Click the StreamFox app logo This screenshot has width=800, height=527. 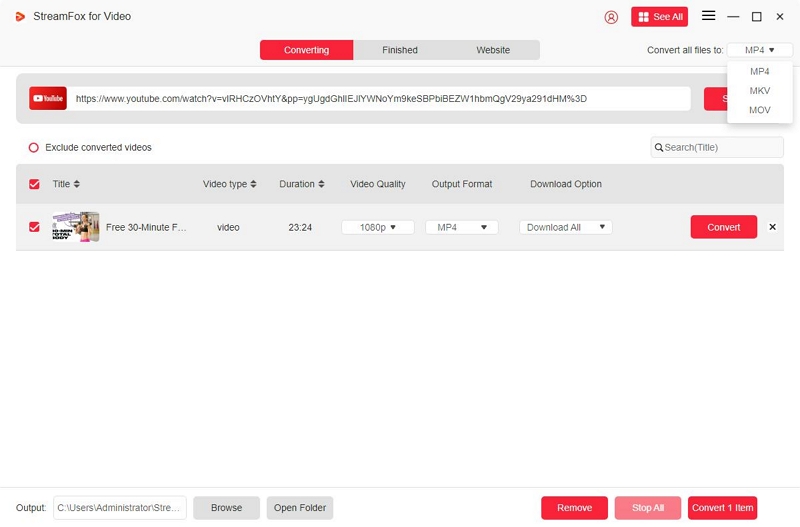20,16
